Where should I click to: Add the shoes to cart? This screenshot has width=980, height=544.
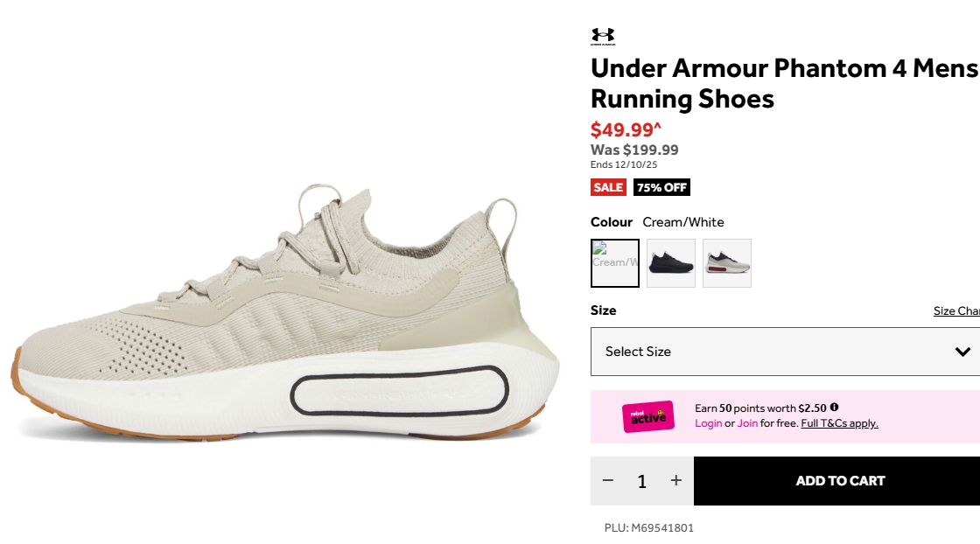point(836,481)
